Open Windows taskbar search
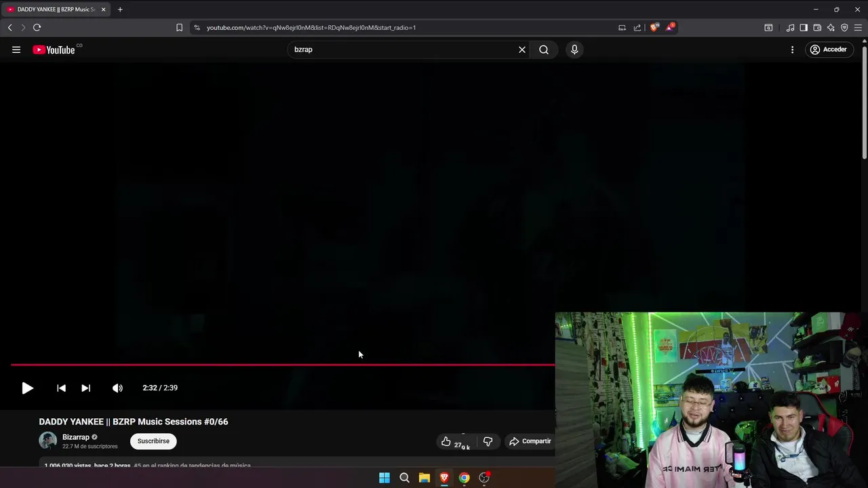Screen dimensions: 868x488 point(404,478)
